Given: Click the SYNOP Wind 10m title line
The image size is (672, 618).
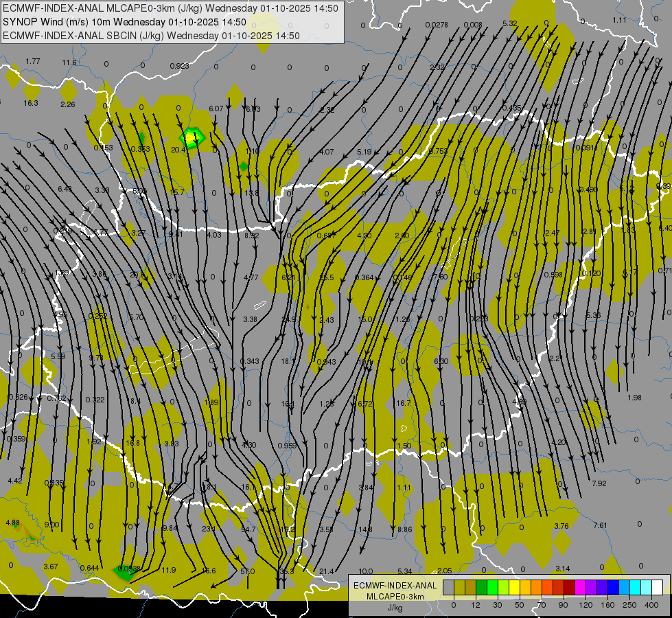Looking at the screenshot, I should pyautogui.click(x=124, y=22).
